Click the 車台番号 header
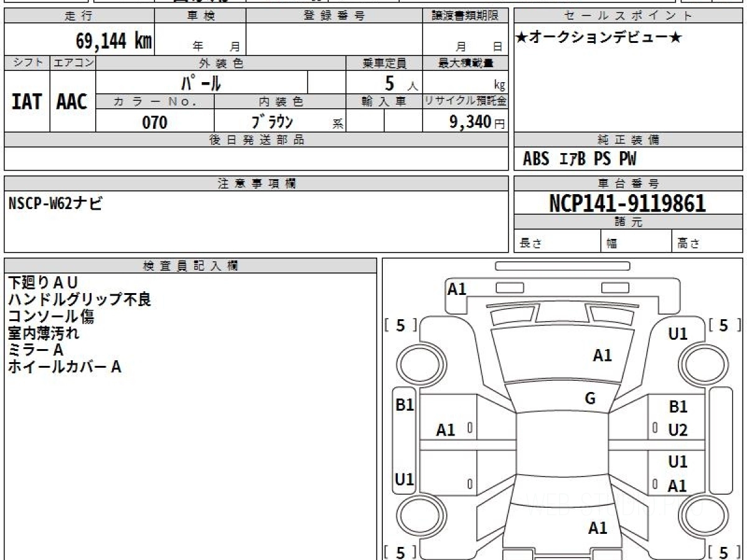 click(x=629, y=184)
